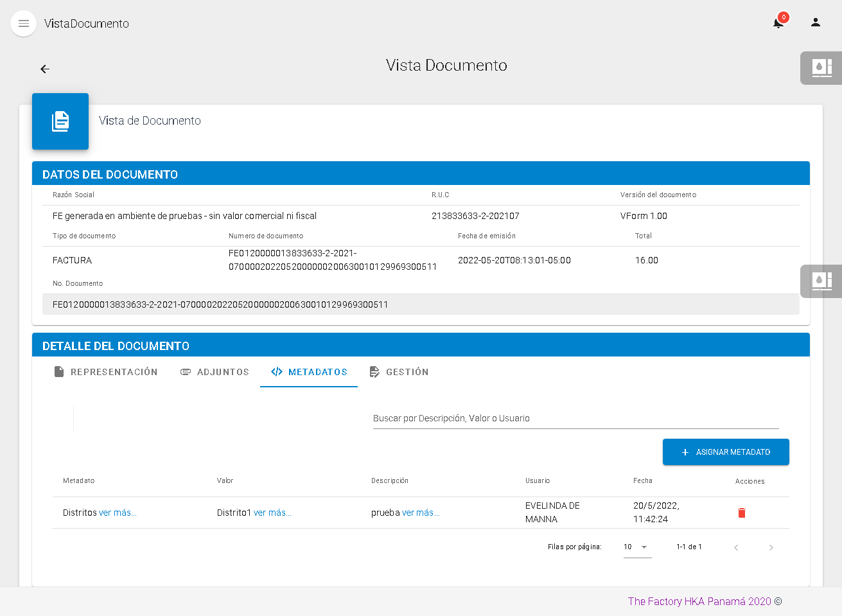
Task: Click the blue document icon tile
Action: (60, 121)
